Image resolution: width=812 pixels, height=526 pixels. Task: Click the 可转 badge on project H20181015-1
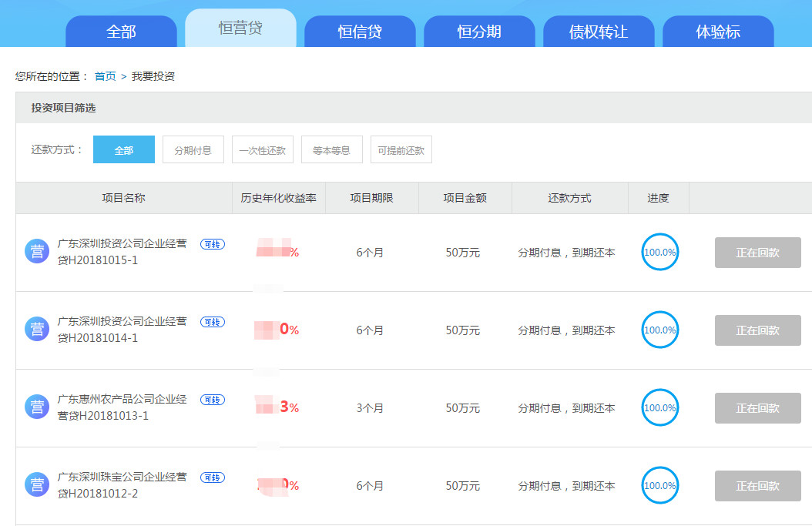[x=213, y=244]
